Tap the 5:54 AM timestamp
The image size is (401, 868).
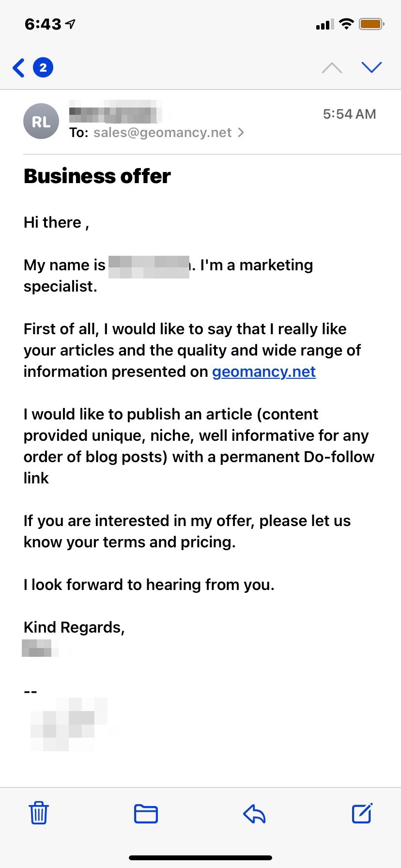click(x=349, y=114)
